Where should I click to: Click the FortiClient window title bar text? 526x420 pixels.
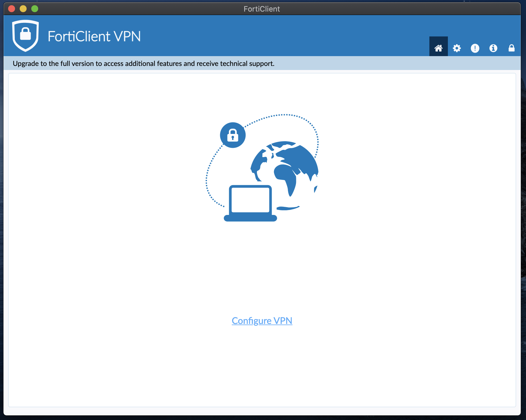(262, 9)
